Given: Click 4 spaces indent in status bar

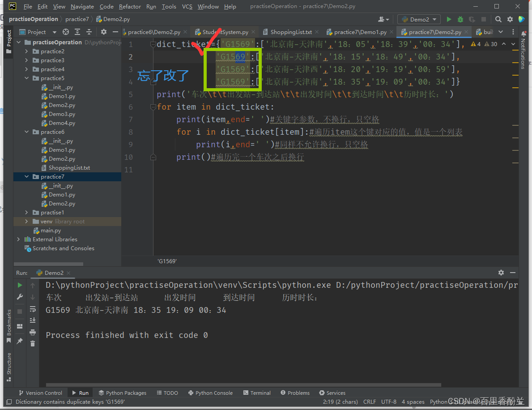Looking at the screenshot, I should [x=413, y=402].
